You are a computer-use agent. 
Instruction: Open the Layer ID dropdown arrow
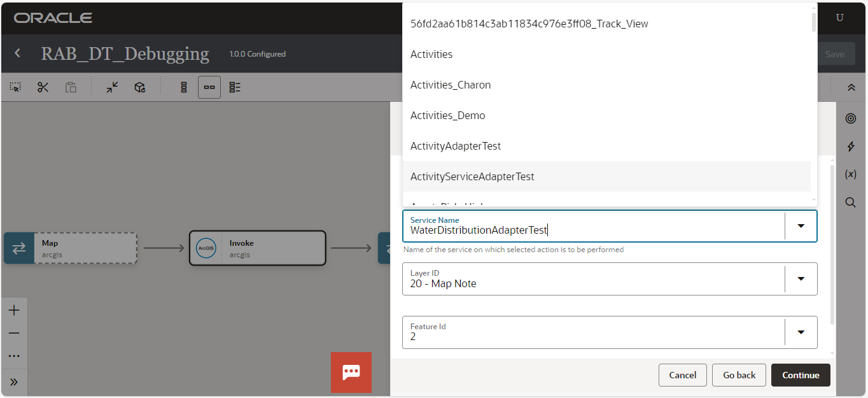[x=801, y=279]
